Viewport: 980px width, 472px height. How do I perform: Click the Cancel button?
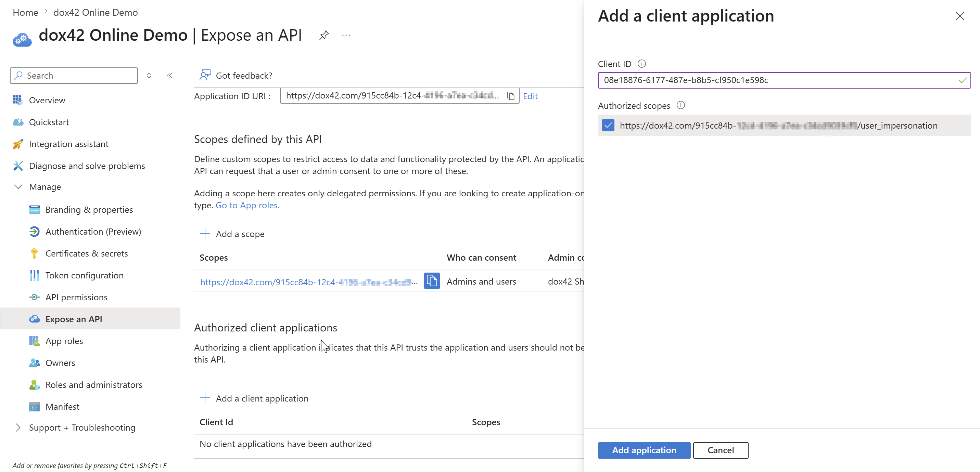[x=720, y=450]
